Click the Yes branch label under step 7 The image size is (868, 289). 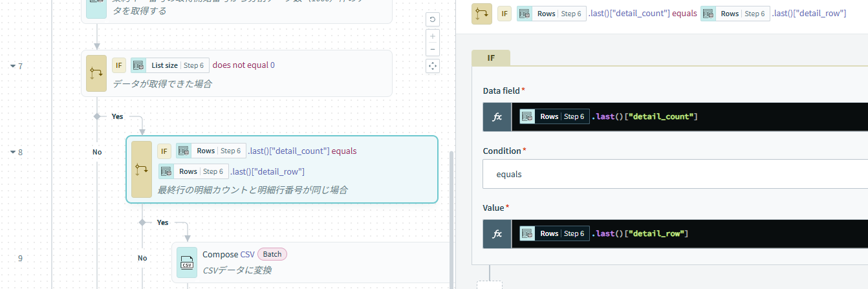[117, 116]
